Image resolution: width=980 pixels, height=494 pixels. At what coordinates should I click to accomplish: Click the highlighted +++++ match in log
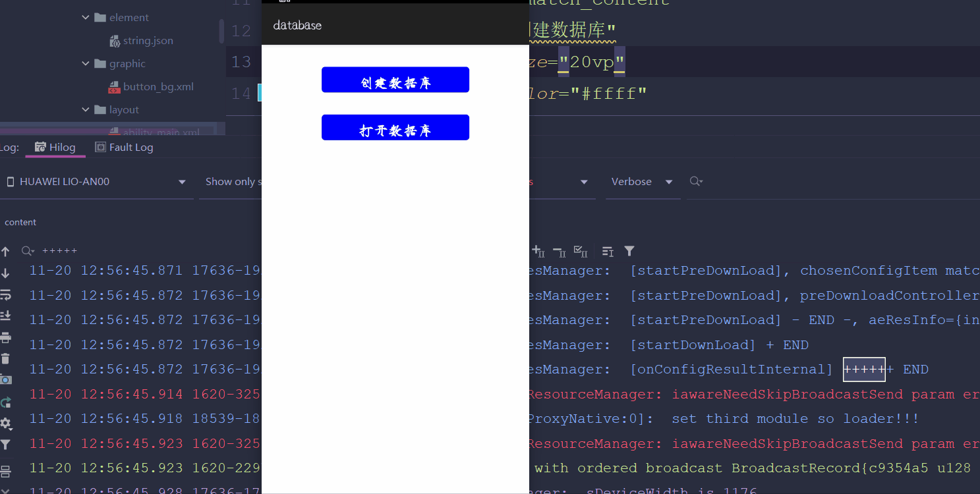[x=864, y=370]
